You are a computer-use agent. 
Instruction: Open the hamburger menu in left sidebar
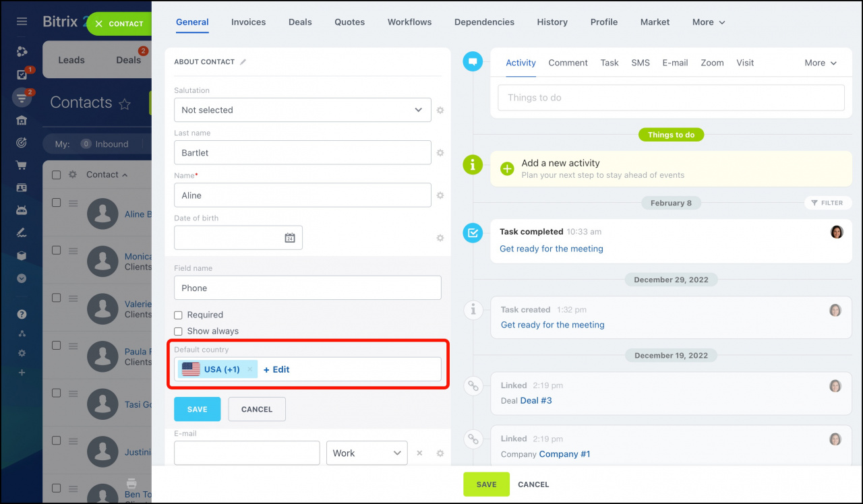click(22, 22)
